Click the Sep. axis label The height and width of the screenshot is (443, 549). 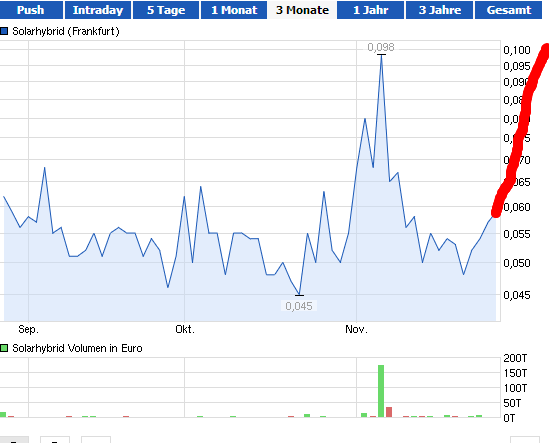pyautogui.click(x=28, y=329)
